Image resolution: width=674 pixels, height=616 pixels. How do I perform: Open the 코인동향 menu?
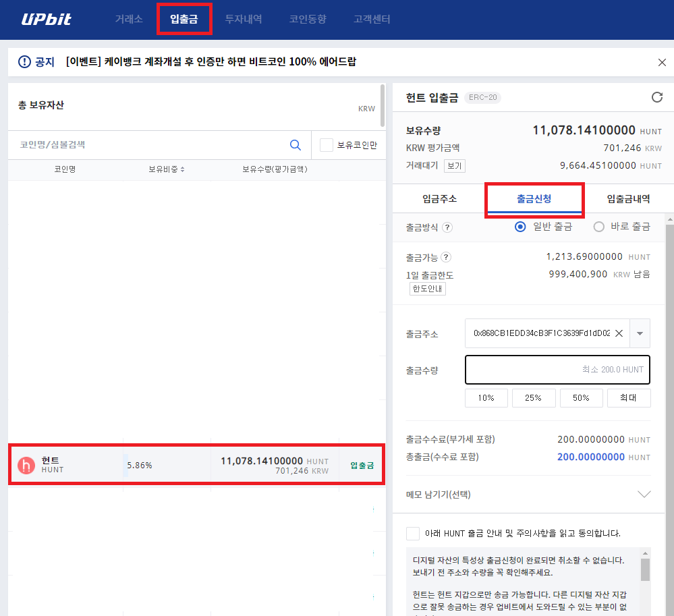click(308, 19)
